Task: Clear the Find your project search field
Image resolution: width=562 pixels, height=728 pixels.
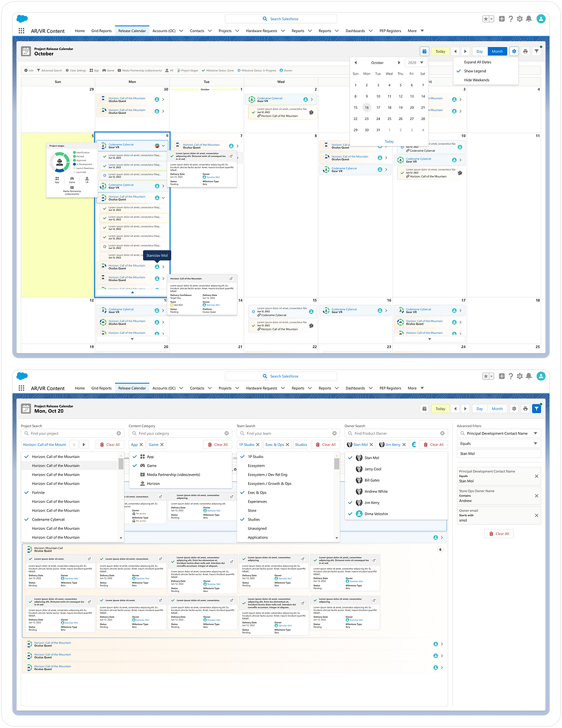Action: [x=119, y=434]
